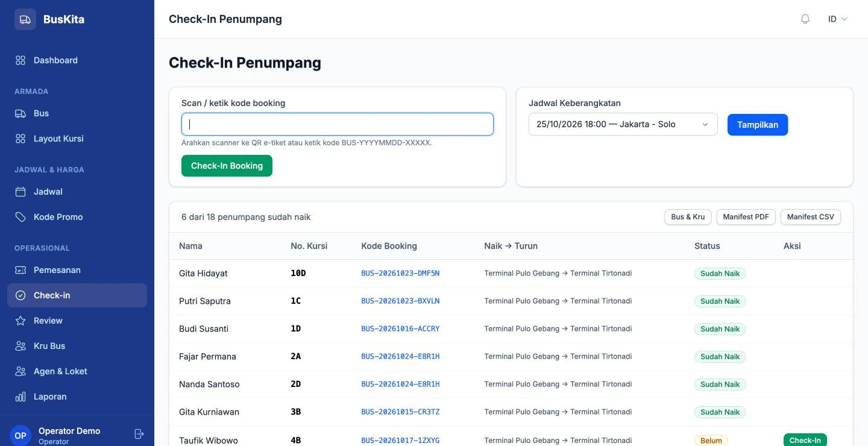Go to the Dashboard menu item
The width and height of the screenshot is (868, 446).
tap(77, 60)
